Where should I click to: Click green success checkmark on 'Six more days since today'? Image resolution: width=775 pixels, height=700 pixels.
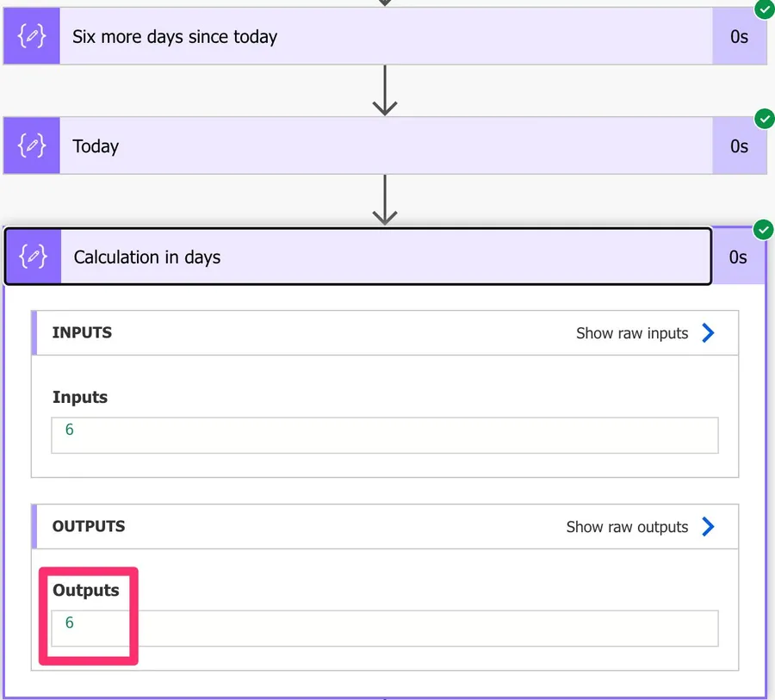point(764,9)
